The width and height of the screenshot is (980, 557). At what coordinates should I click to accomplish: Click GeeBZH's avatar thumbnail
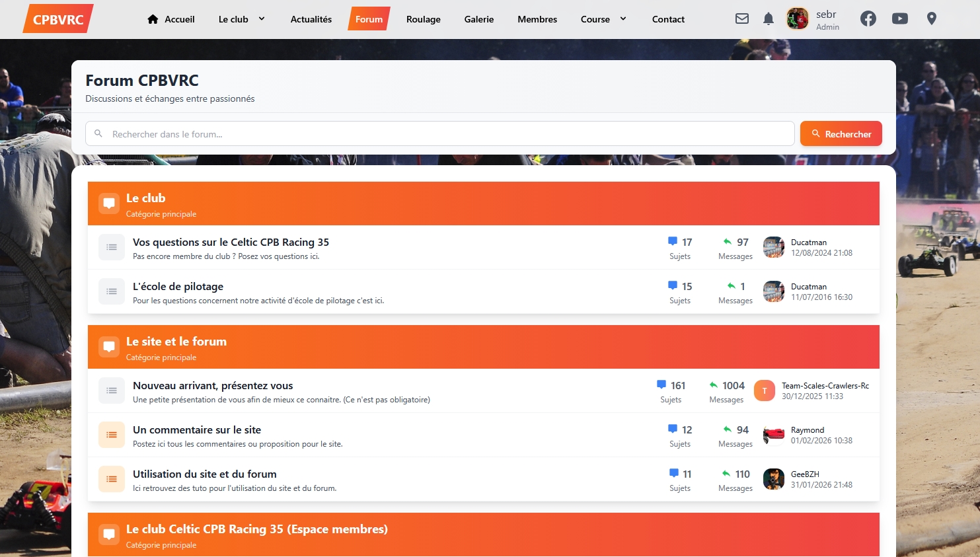tap(773, 479)
